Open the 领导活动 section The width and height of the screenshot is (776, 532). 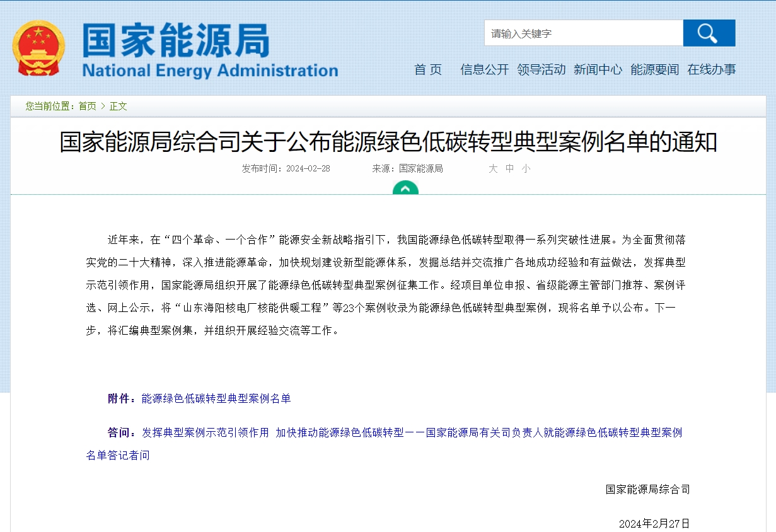point(541,70)
